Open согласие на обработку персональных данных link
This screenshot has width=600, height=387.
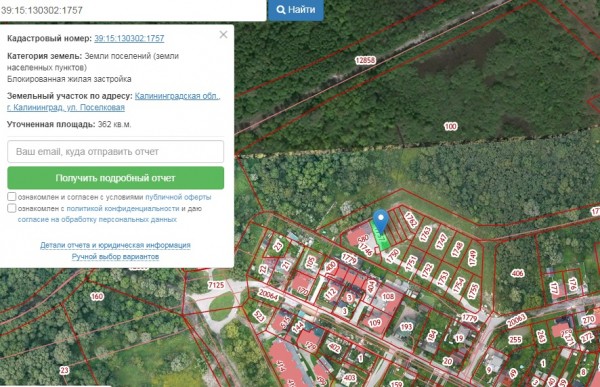tap(97, 220)
